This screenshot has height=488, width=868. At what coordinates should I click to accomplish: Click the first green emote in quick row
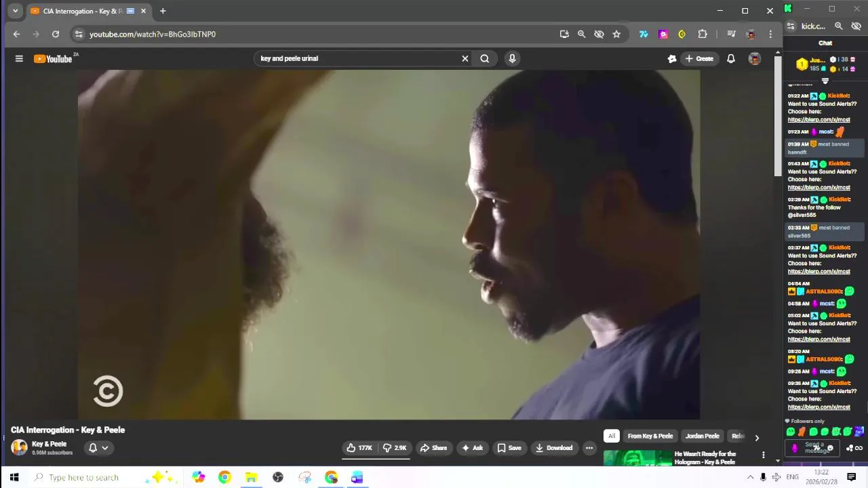791,432
